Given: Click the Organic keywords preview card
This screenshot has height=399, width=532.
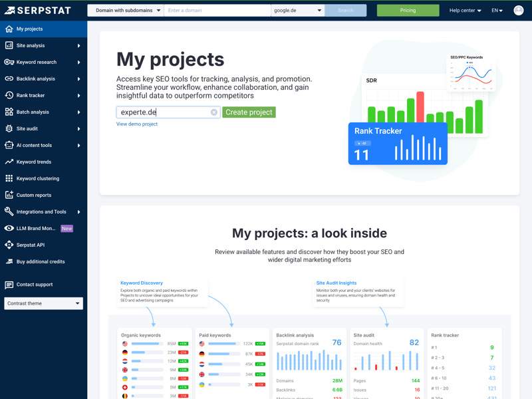Looking at the screenshot, I should [x=154, y=363].
